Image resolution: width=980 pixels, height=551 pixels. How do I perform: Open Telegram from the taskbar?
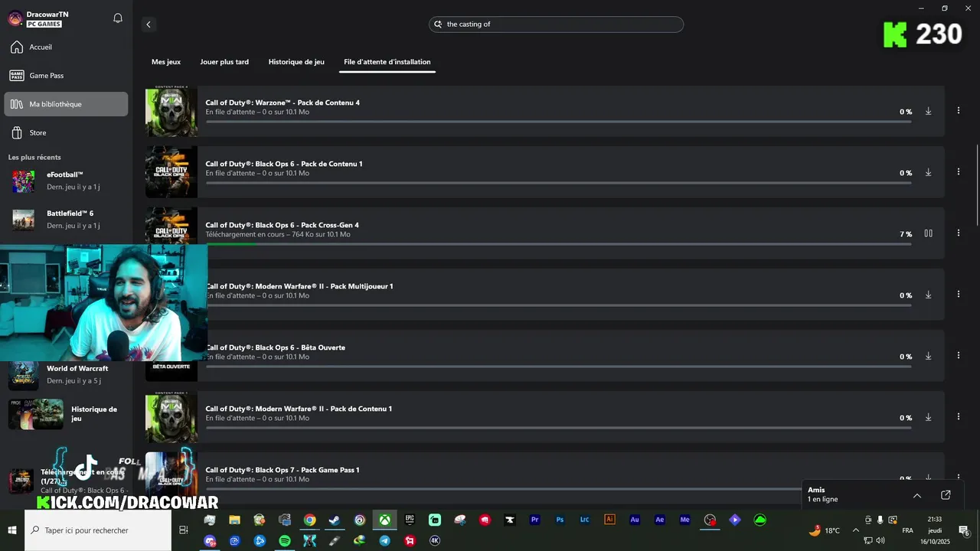pyautogui.click(x=385, y=540)
